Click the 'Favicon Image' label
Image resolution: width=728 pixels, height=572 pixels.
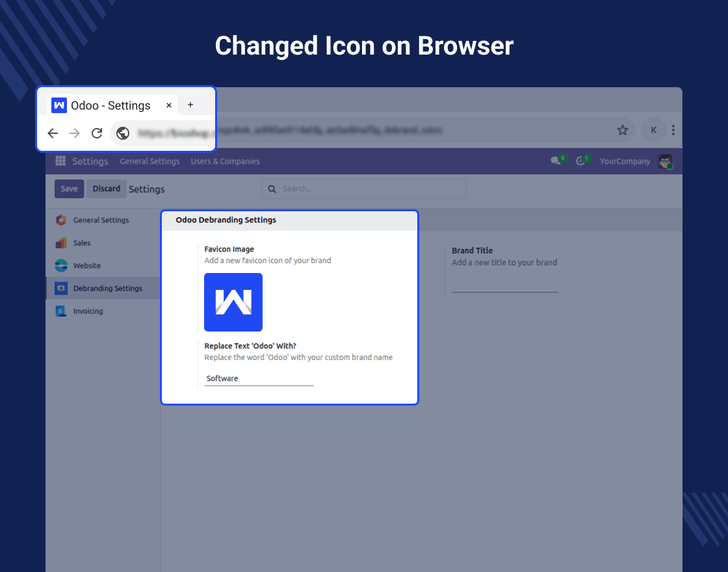[x=229, y=250]
